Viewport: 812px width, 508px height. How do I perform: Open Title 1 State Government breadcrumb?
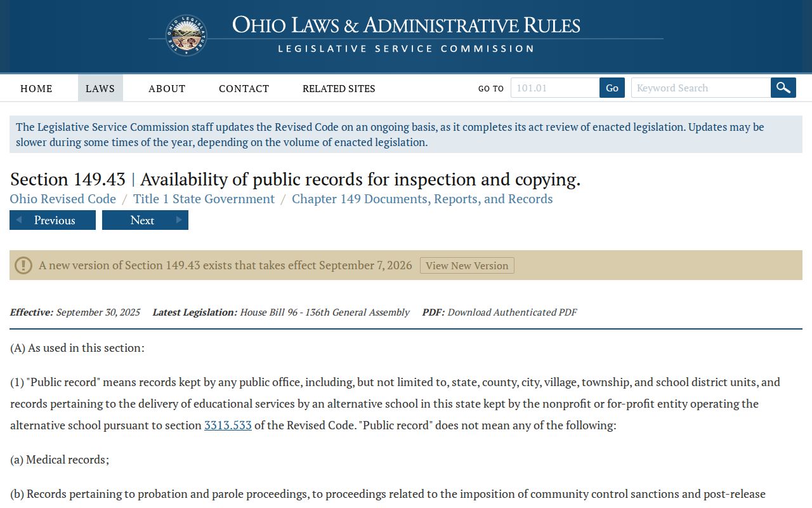pyautogui.click(x=204, y=199)
